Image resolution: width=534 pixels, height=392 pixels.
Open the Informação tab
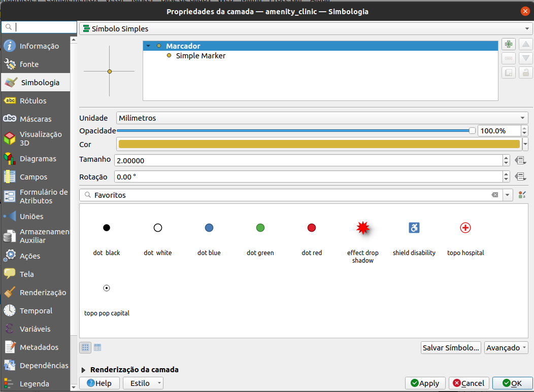pyautogui.click(x=36, y=46)
